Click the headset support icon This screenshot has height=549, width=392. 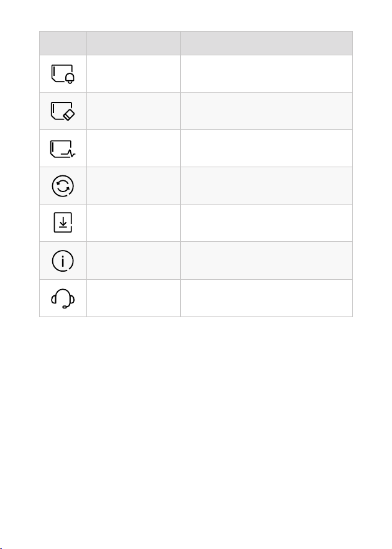[63, 298]
